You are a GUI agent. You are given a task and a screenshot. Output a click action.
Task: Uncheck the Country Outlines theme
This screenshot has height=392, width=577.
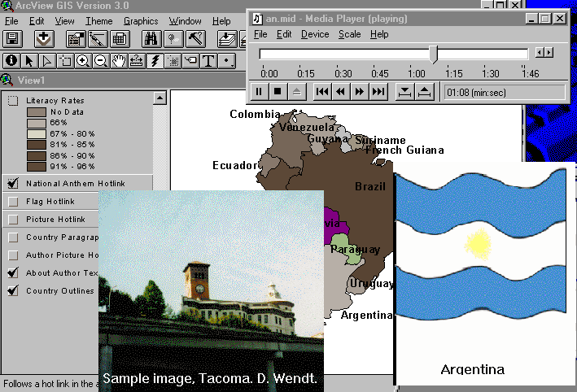(x=13, y=290)
